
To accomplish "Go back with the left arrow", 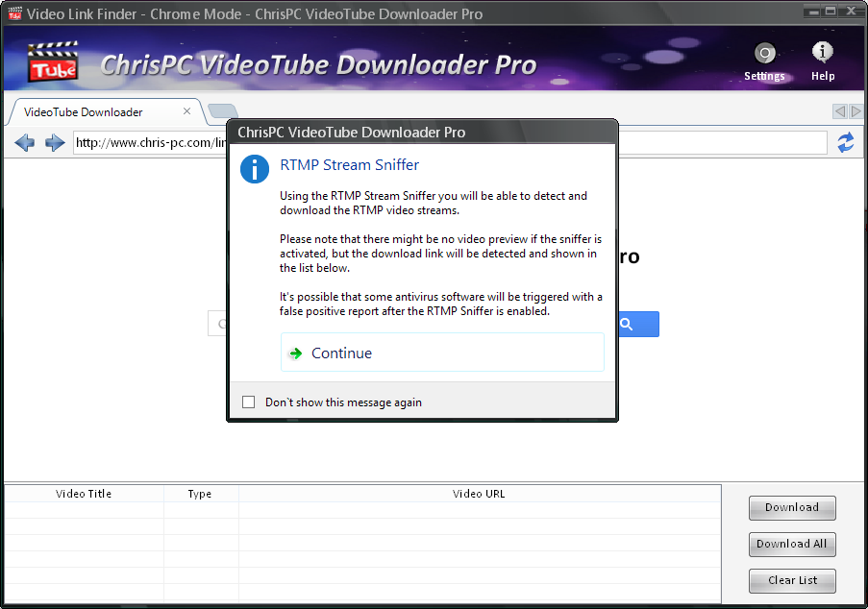I will [24, 143].
